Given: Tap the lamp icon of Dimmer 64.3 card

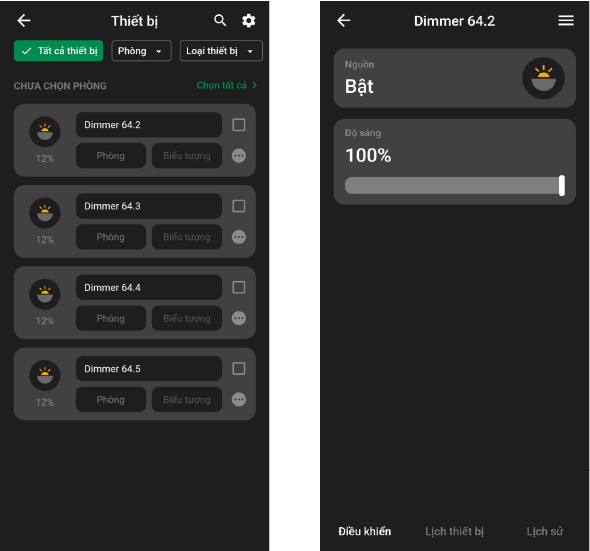Looking at the screenshot, I should [x=45, y=213].
